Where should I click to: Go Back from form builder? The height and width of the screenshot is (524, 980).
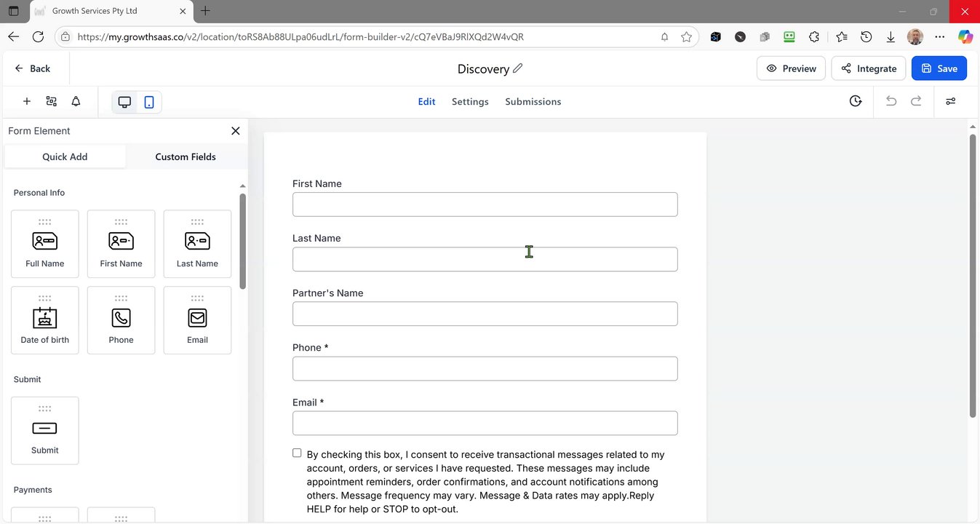pos(33,68)
